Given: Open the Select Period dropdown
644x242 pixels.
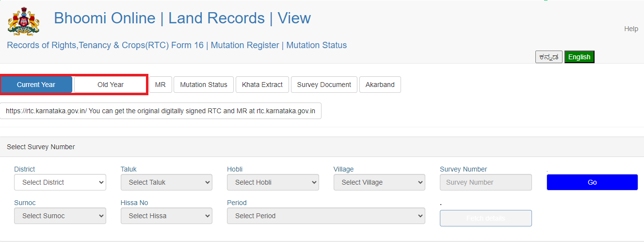Looking at the screenshot, I should coord(326,216).
